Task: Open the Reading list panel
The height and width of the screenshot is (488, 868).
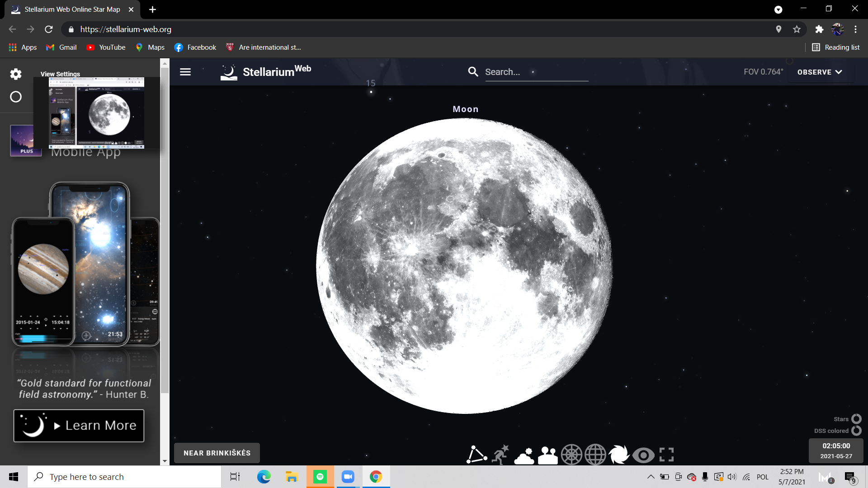Action: [836, 47]
